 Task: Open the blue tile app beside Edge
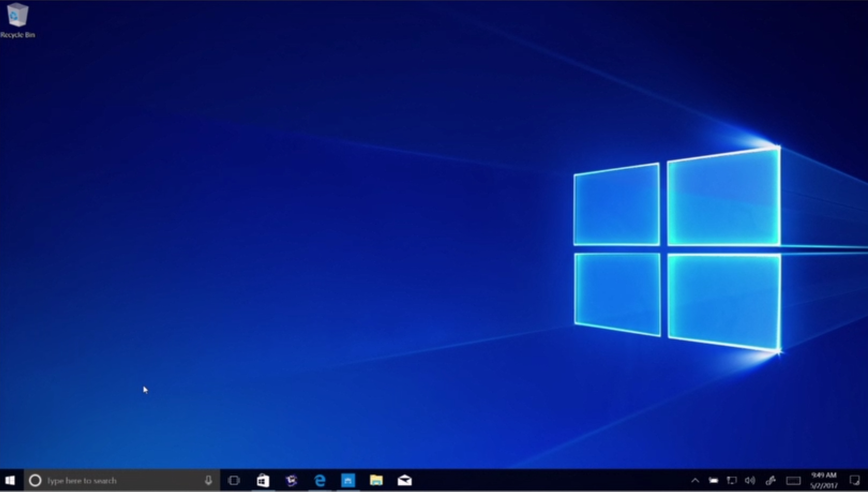click(348, 481)
